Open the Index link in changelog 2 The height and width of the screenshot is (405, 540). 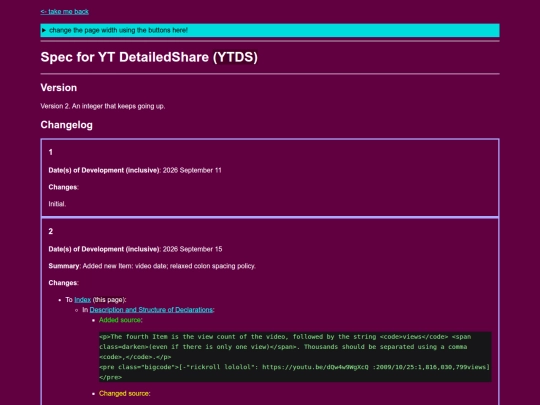click(82, 300)
